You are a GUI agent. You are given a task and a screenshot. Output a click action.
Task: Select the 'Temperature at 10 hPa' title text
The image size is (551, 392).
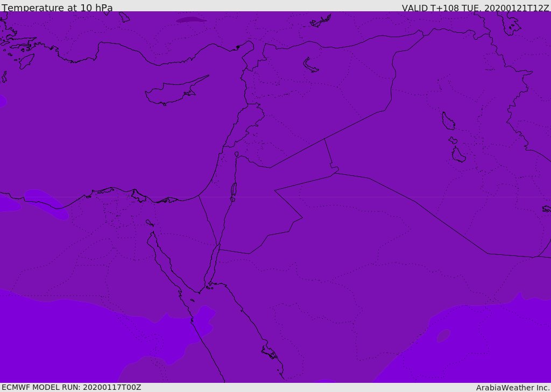pos(57,8)
